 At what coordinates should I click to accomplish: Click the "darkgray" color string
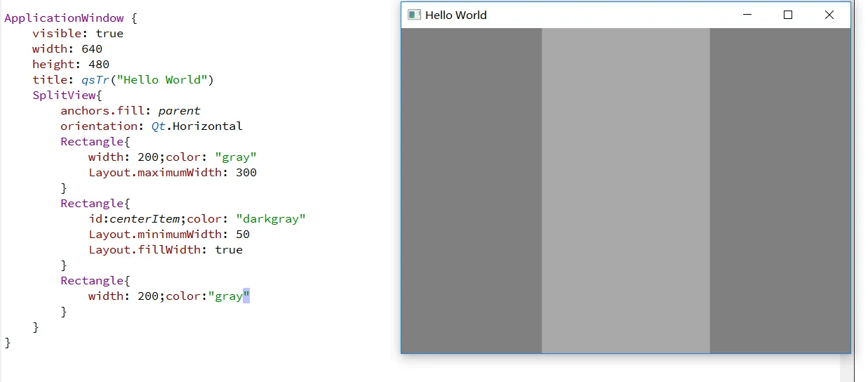tap(271, 219)
